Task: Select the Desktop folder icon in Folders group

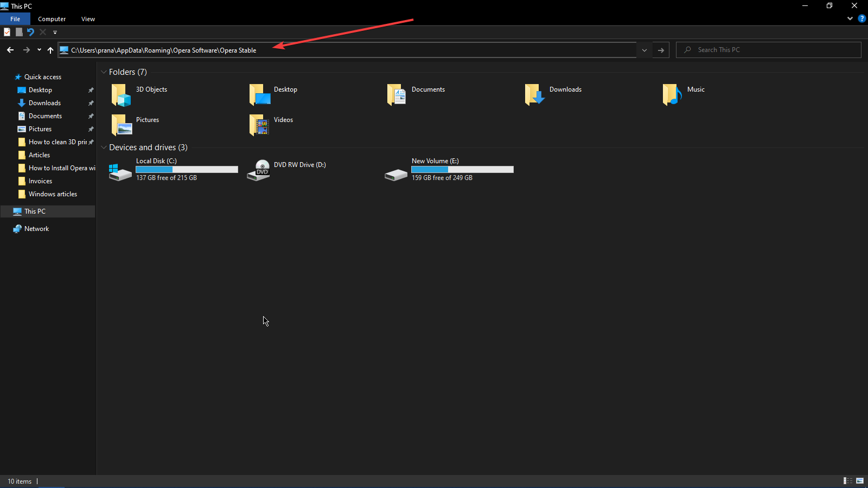Action: tap(259, 95)
